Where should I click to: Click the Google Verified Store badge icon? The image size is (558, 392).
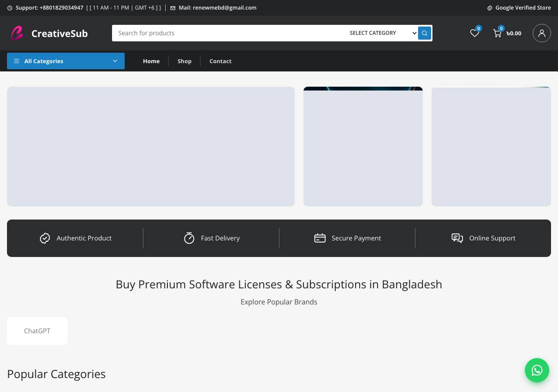pos(490,8)
